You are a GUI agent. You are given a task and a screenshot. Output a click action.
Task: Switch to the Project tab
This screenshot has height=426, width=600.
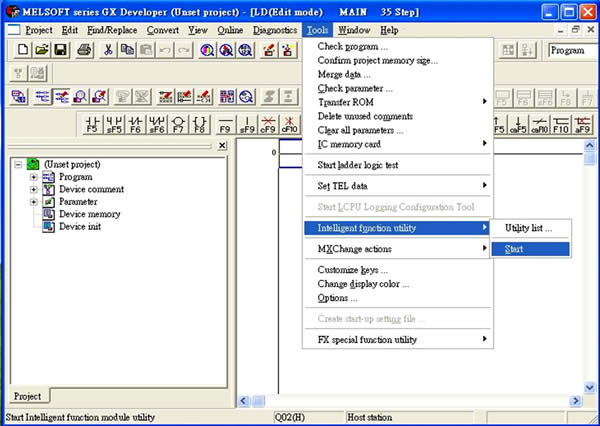pos(27,396)
